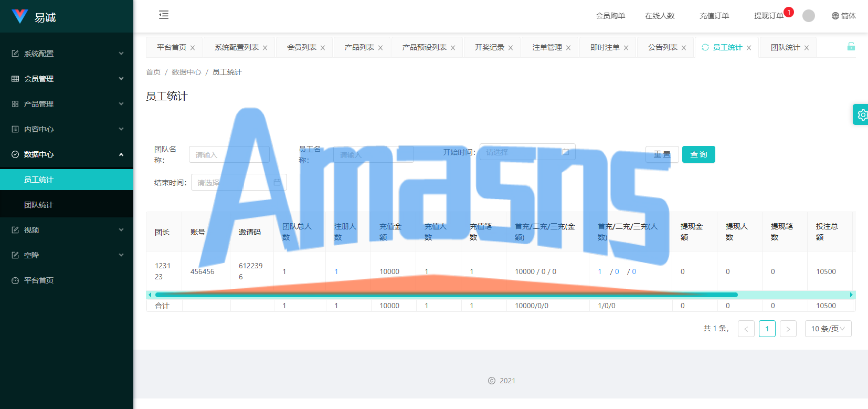Open the 在线人数 link

pos(660,16)
